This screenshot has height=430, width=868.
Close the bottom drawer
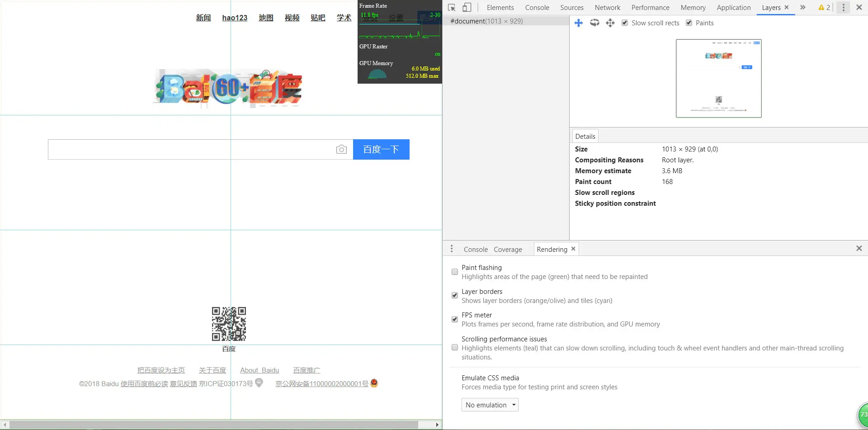[859, 249]
